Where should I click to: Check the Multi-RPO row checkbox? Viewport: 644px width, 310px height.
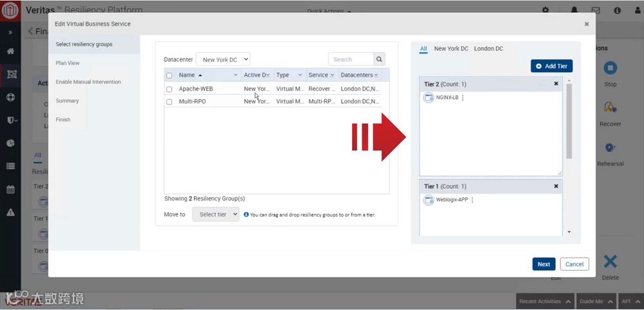[x=169, y=102]
